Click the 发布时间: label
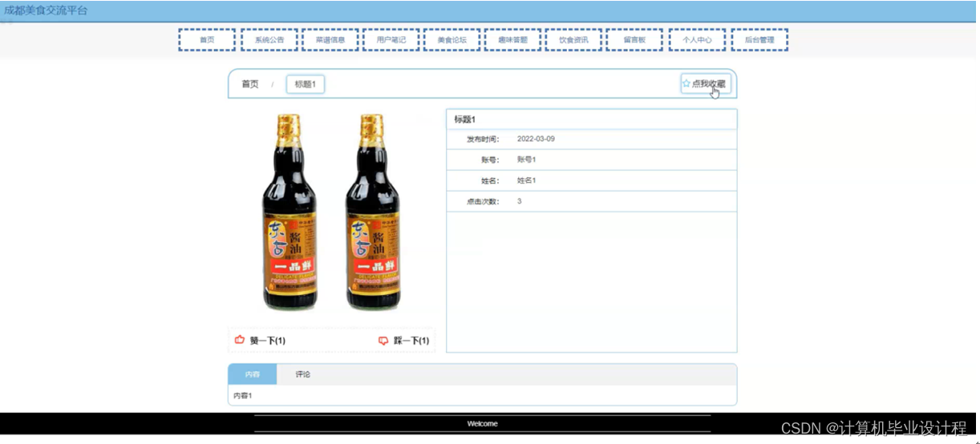The image size is (980, 444). pyautogui.click(x=483, y=139)
